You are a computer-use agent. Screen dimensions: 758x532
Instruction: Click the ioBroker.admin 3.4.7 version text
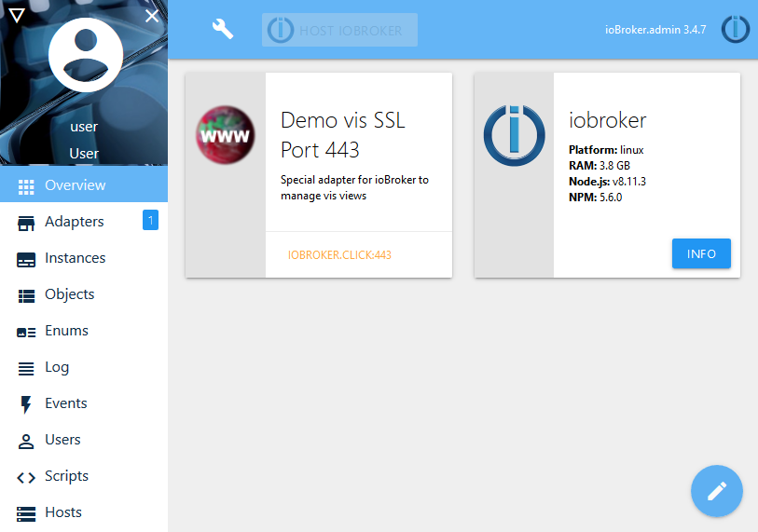[x=655, y=30]
